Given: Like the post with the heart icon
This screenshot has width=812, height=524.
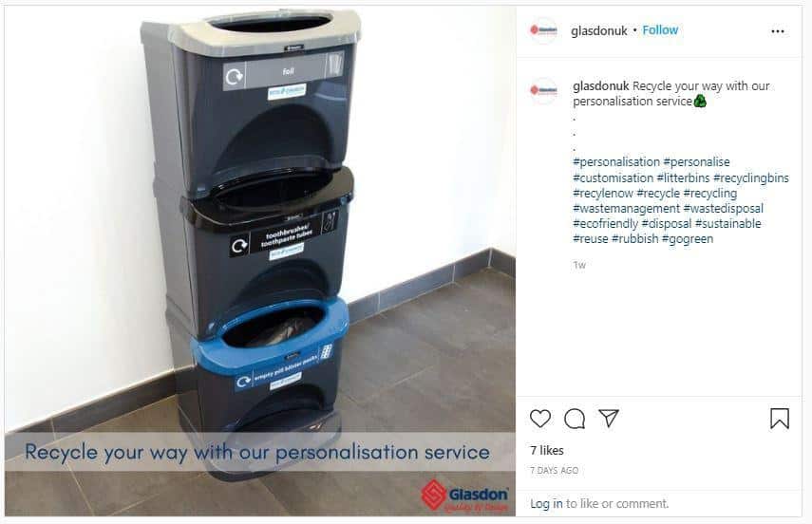Looking at the screenshot, I should (x=540, y=419).
